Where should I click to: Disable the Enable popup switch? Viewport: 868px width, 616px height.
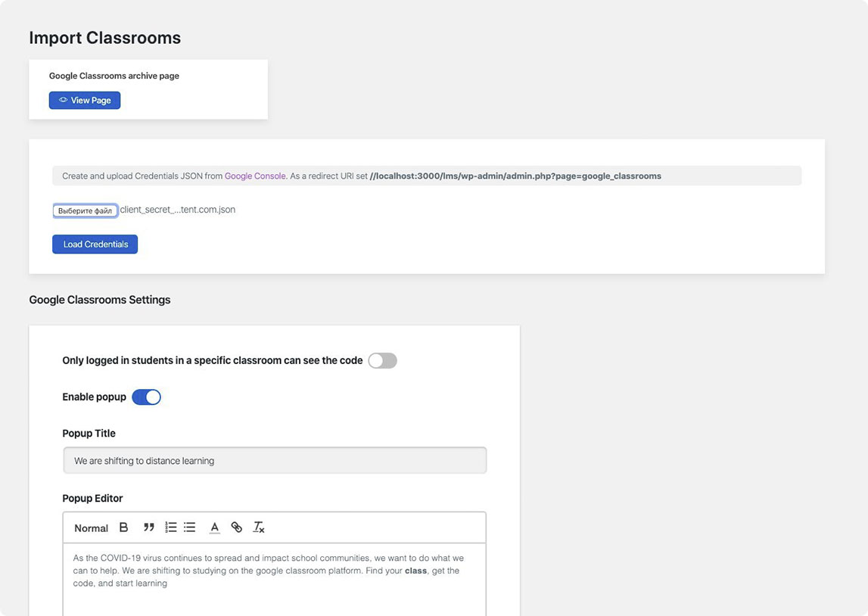click(146, 397)
